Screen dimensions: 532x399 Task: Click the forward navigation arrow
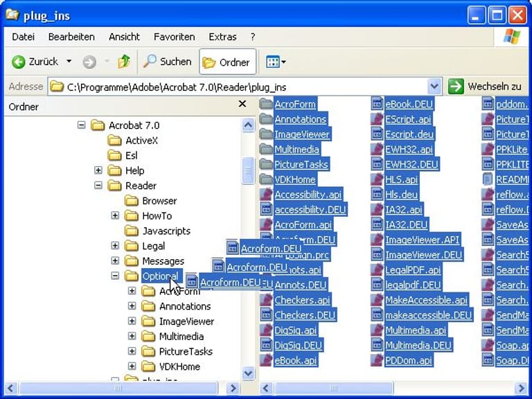(x=89, y=62)
